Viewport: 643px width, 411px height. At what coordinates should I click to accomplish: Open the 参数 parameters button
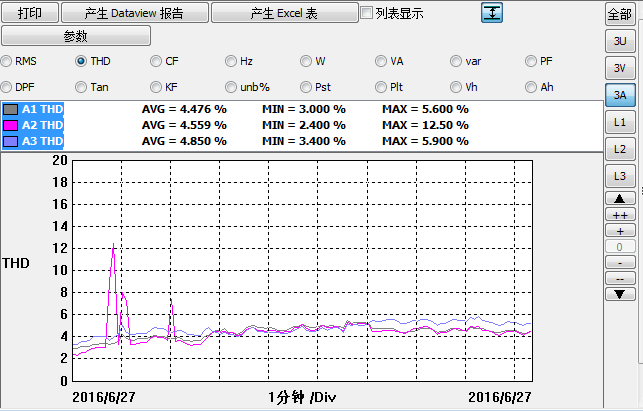point(76,36)
